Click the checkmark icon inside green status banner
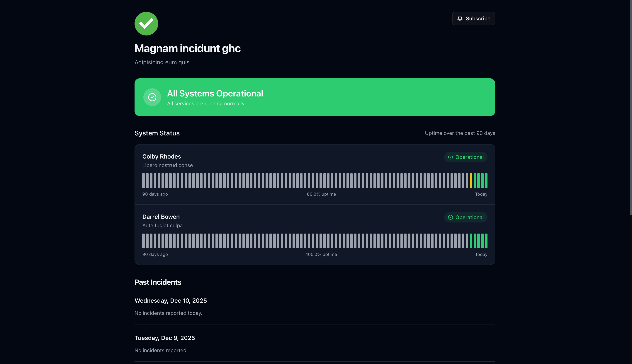The width and height of the screenshot is (632, 364). coord(152,97)
